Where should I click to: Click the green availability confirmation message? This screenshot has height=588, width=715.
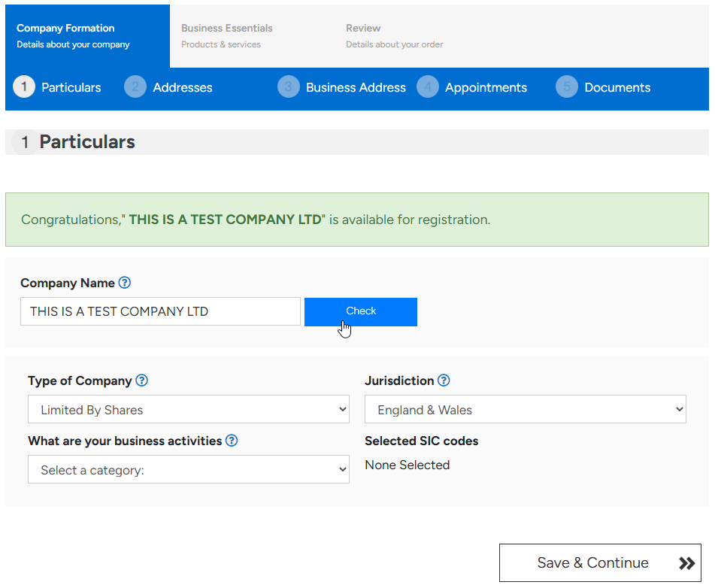(357, 220)
